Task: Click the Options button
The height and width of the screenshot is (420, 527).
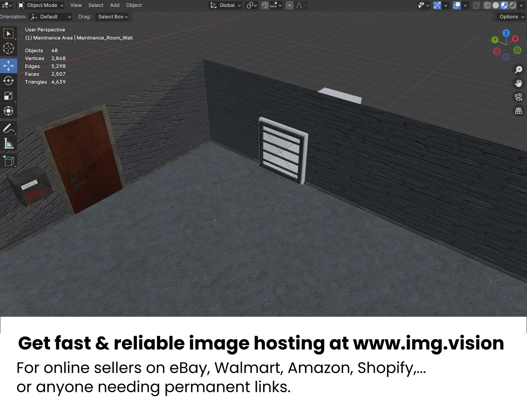Action: click(x=511, y=17)
